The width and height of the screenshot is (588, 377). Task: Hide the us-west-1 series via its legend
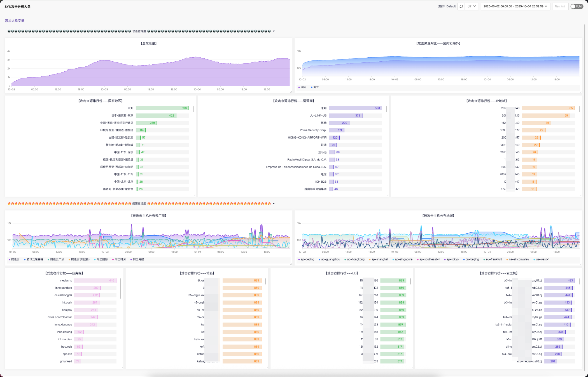pos(541,259)
